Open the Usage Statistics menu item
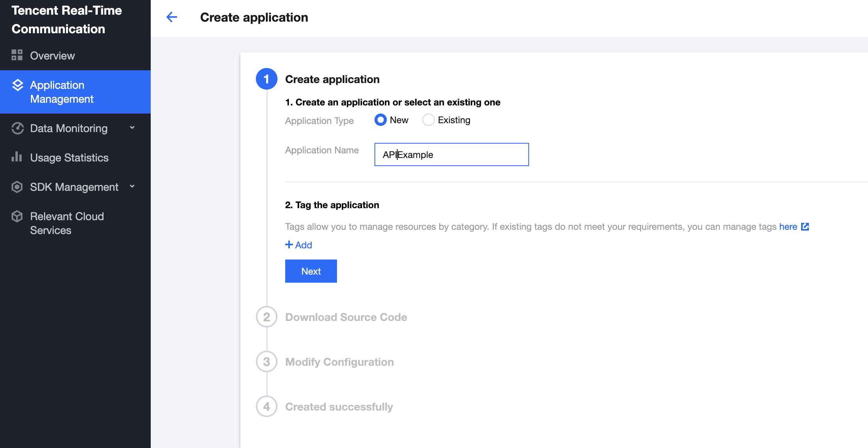 click(70, 158)
